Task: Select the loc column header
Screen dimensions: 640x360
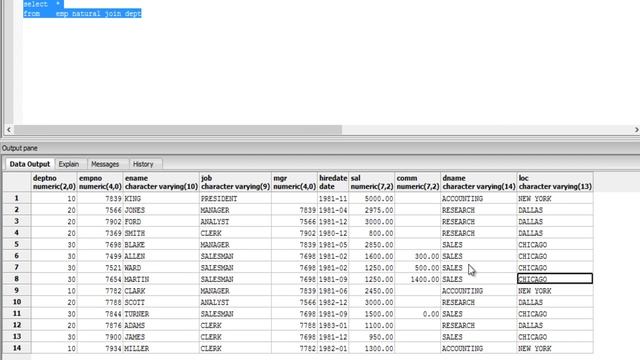Action: pos(555,182)
